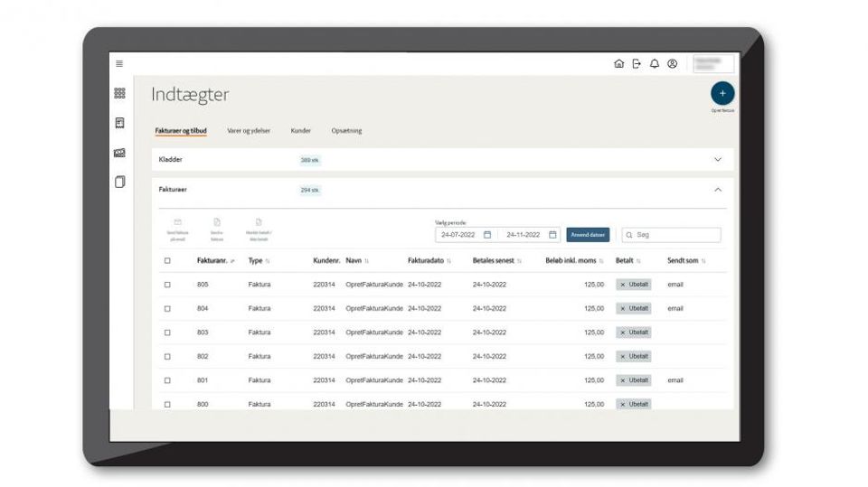This screenshot has height=487, width=868.
Task: Click into the Søg search field
Action: pyautogui.click(x=672, y=235)
